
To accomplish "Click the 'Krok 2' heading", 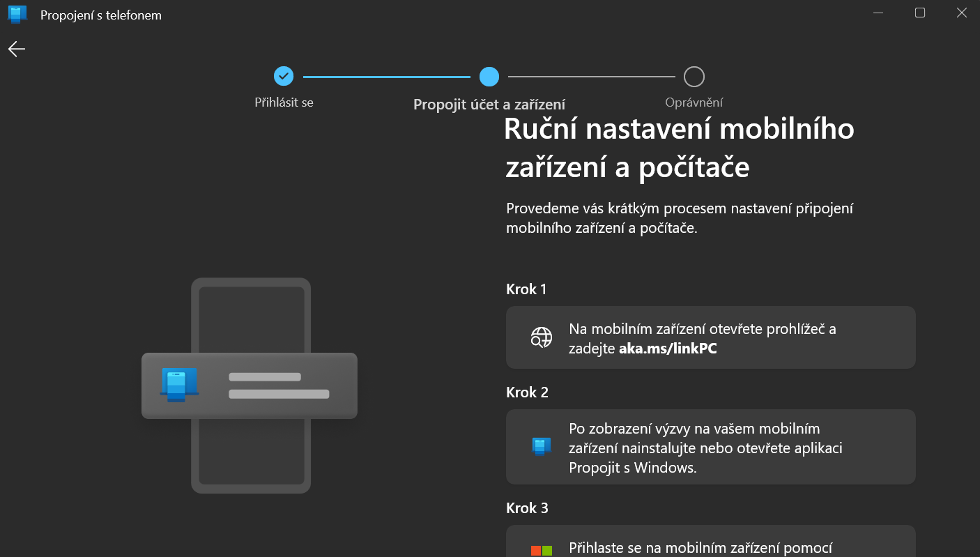I will (527, 392).
